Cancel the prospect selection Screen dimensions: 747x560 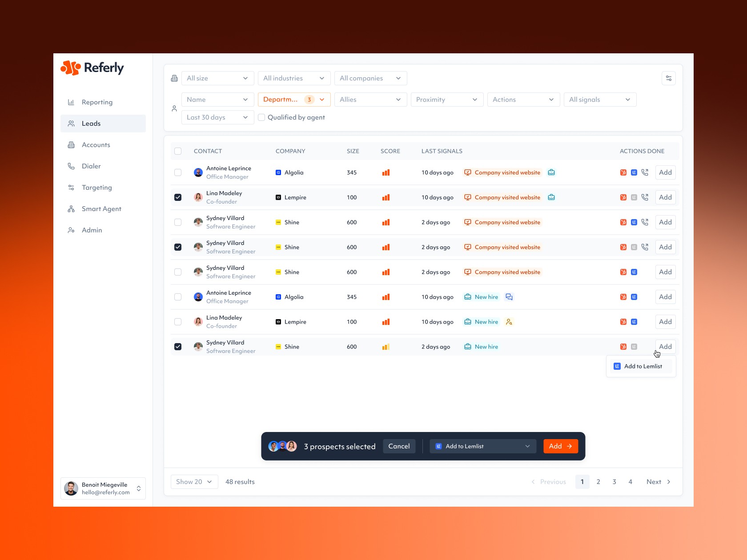tap(399, 446)
